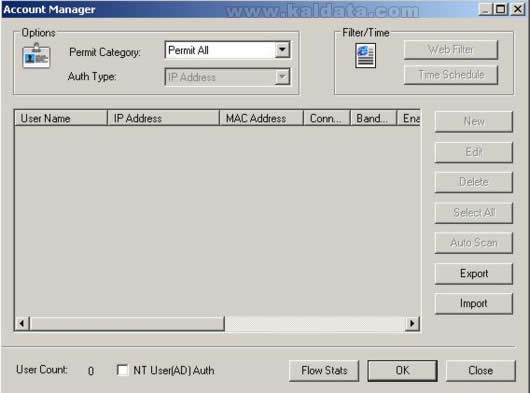
Task: Click the Auto Scan button
Action: tap(474, 243)
